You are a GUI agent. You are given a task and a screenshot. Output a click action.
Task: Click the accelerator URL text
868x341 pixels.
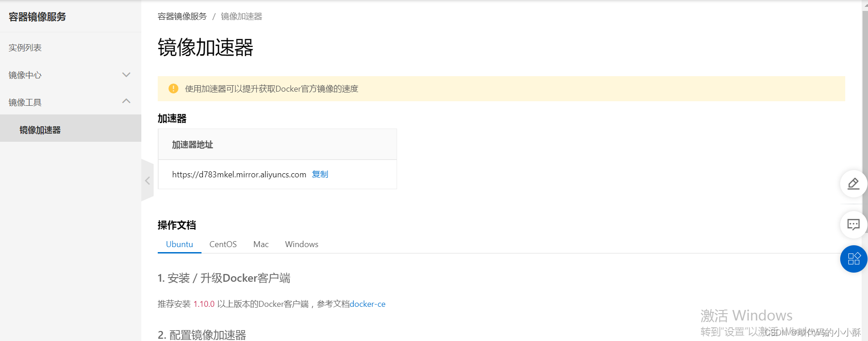(x=239, y=175)
